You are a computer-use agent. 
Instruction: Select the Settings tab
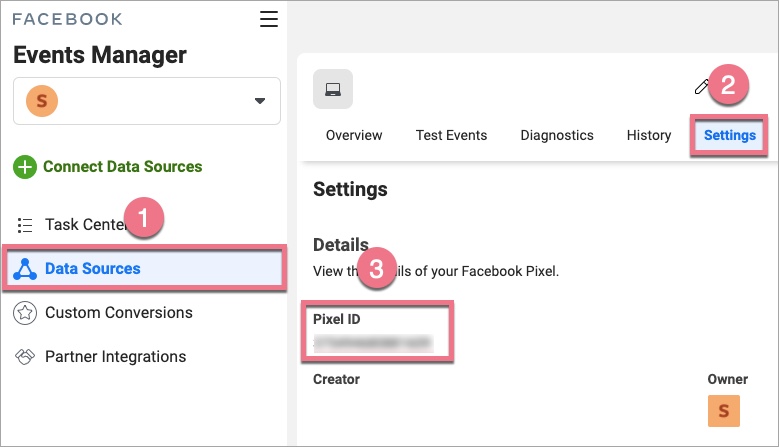pyautogui.click(x=730, y=135)
